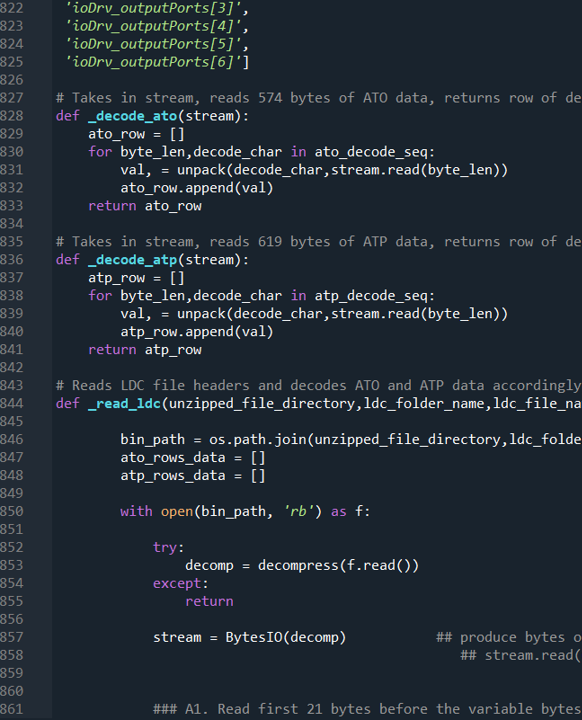This screenshot has width=582, height=720.
Task: Click line number 844 in the gutter
Action: 12,404
